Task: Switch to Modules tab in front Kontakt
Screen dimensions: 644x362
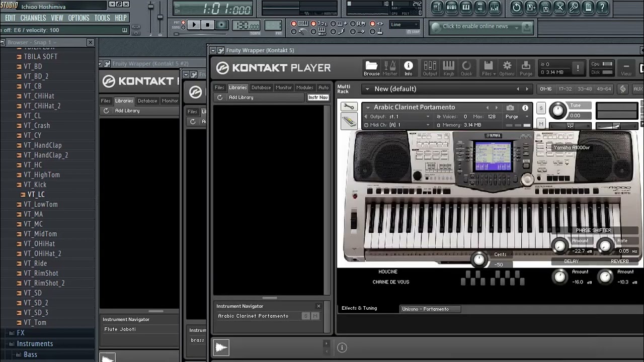Action: tap(305, 87)
